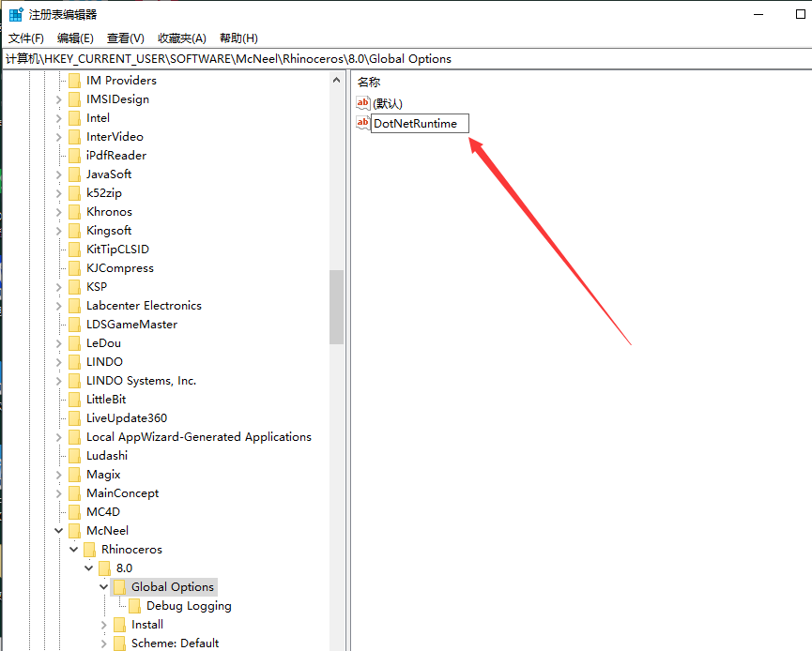Select the Kingsoft folder icon
This screenshot has width=812, height=651.
coord(74,230)
